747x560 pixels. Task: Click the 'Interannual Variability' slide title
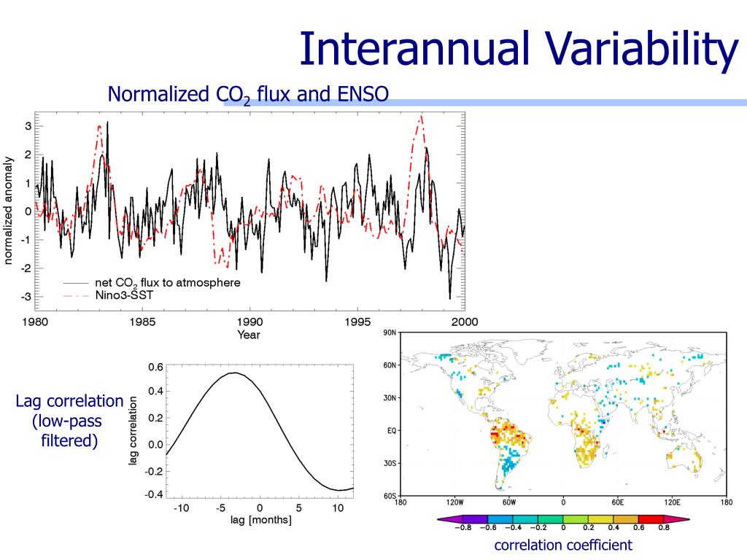click(x=519, y=49)
